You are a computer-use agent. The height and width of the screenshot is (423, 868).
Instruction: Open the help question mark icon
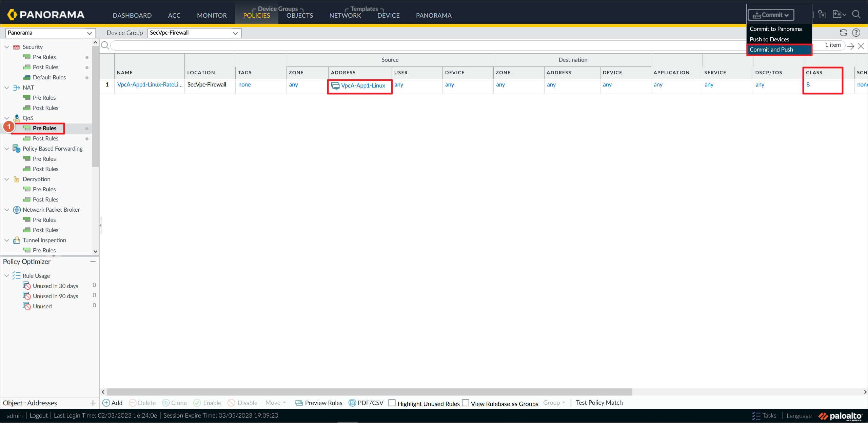point(856,33)
